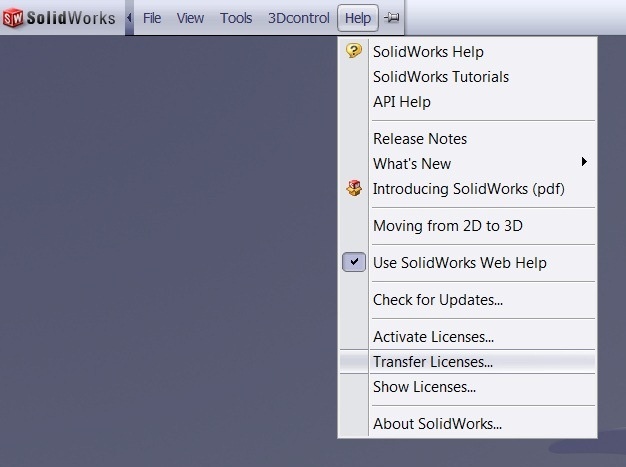Click the yellow question mark help icon
The image size is (626, 467).
[x=354, y=51]
